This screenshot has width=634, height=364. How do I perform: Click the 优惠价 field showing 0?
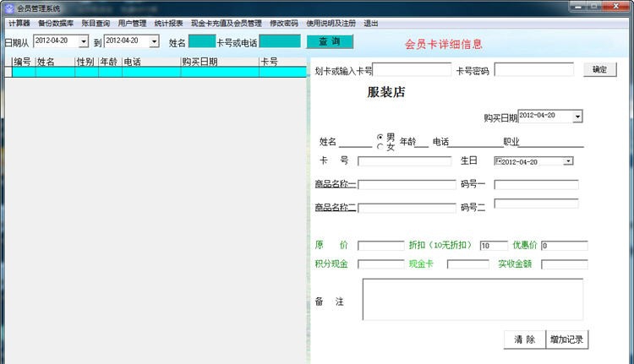565,246
